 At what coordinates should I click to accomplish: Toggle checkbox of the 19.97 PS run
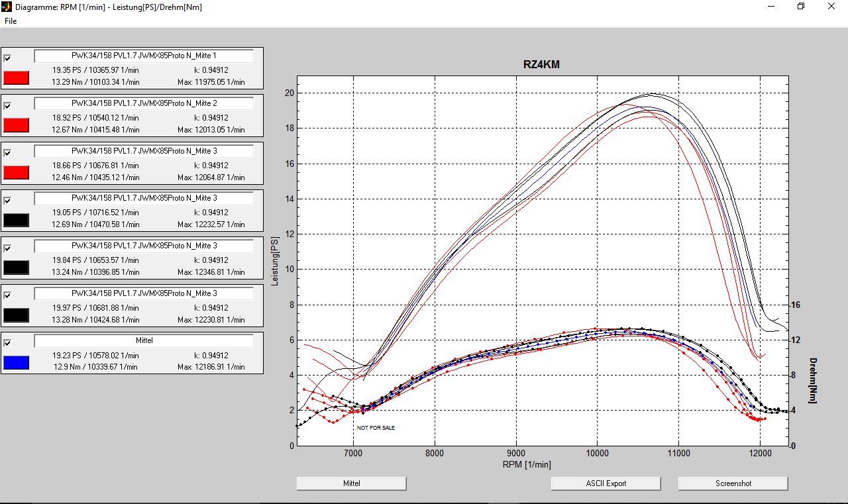pyautogui.click(x=8, y=296)
